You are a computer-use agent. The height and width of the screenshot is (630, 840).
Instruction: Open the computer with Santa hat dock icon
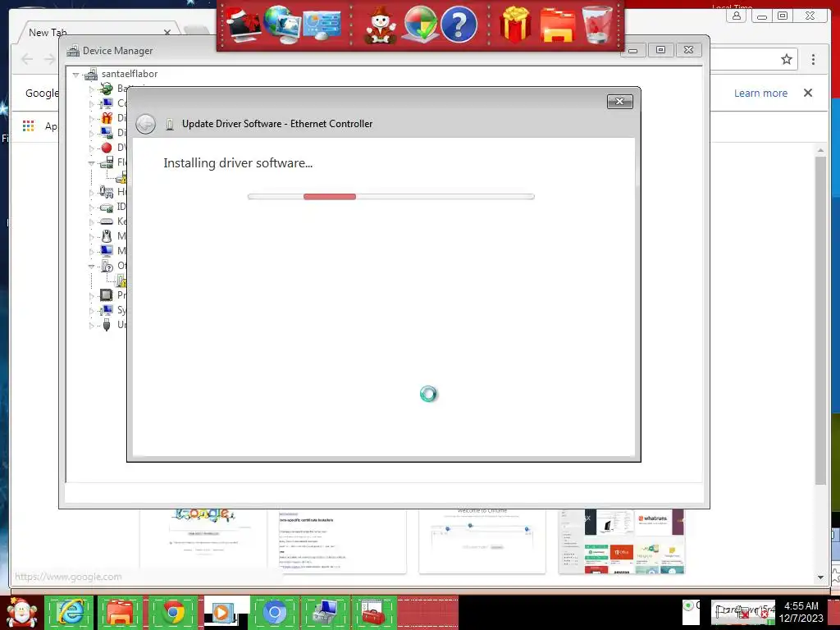[243, 24]
